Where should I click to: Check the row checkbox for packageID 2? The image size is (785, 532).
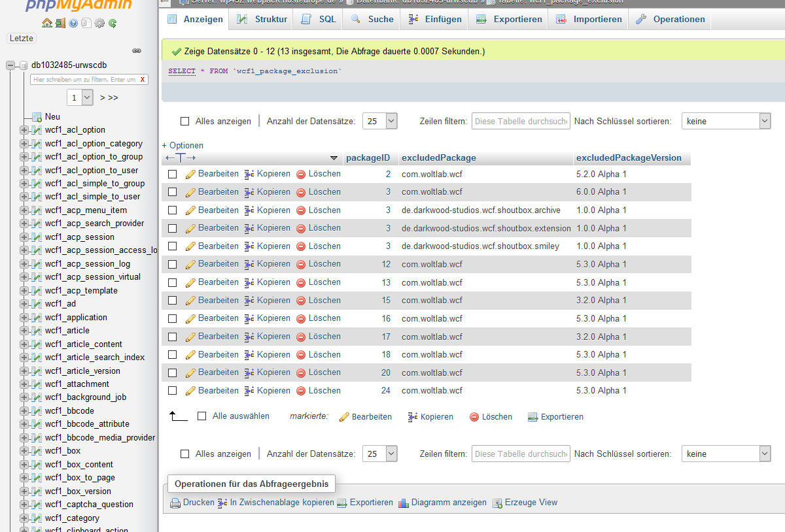point(173,175)
